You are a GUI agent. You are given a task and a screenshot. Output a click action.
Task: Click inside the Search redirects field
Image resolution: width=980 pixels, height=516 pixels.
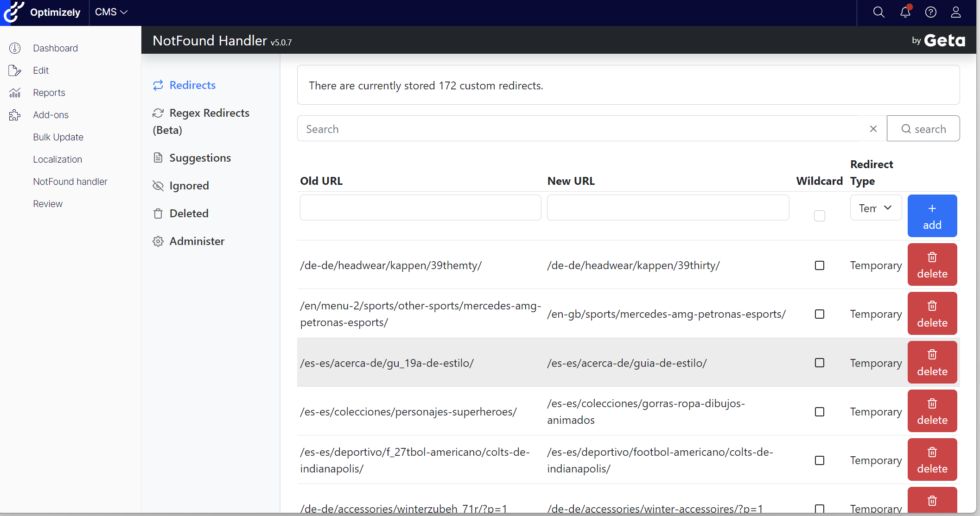556,128
